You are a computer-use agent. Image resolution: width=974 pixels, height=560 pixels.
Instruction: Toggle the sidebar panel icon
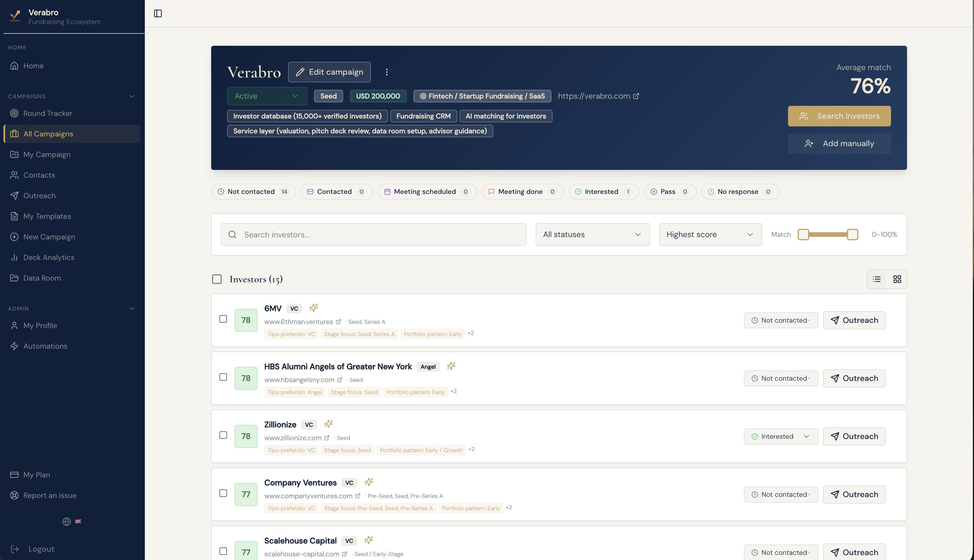pyautogui.click(x=158, y=13)
